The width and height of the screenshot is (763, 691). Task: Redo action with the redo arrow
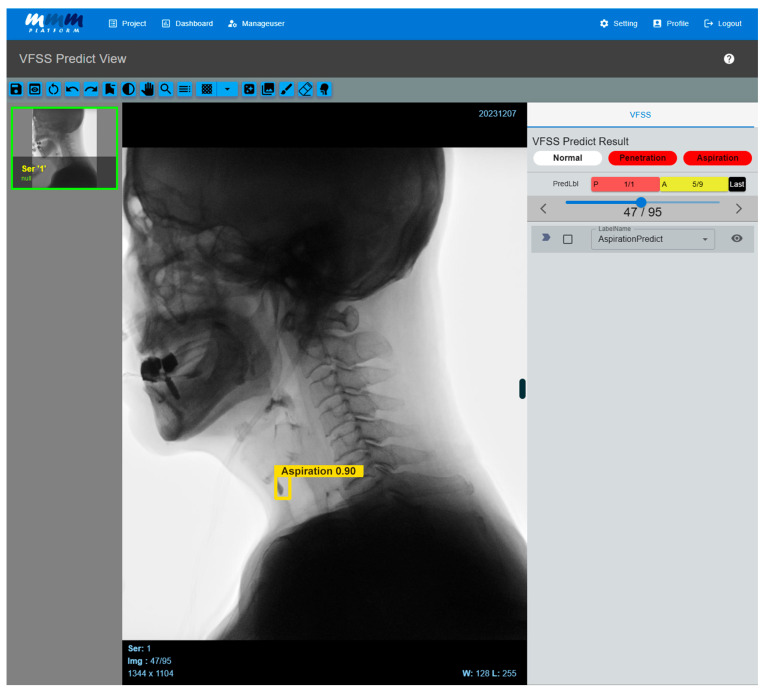91,89
